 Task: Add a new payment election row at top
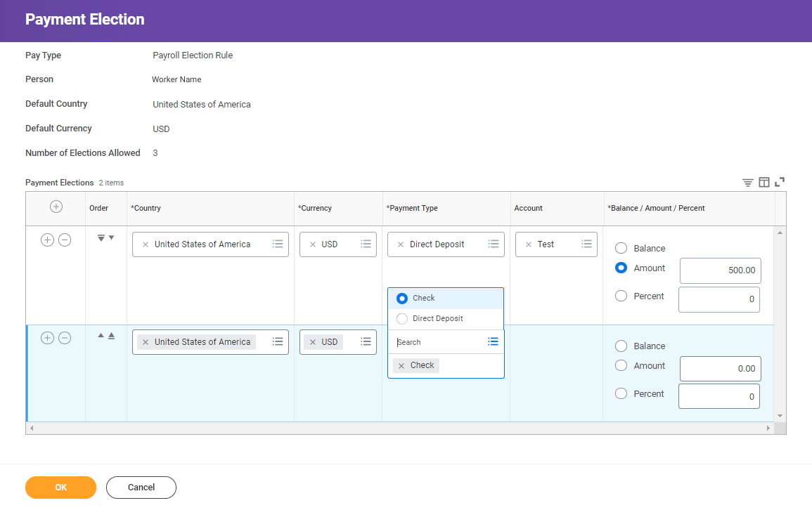(56, 207)
